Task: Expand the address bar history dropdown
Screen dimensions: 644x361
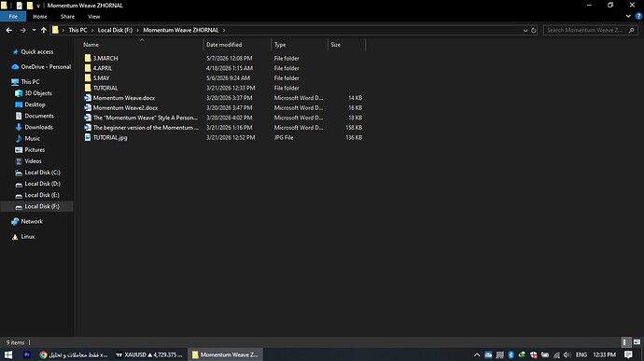Action: coord(525,31)
